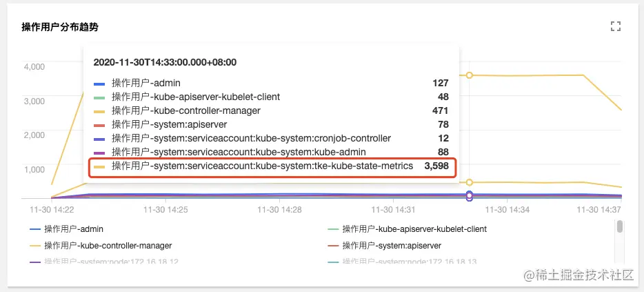The height and width of the screenshot is (292, 644).
Task: Toggle legend 操作用户-system:apiserver series
Action: pos(385,246)
